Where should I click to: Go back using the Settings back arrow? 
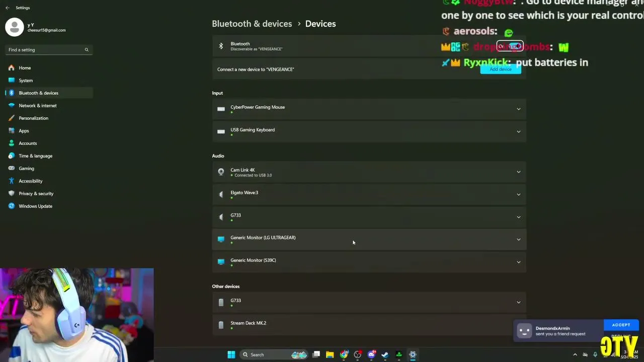click(8, 8)
